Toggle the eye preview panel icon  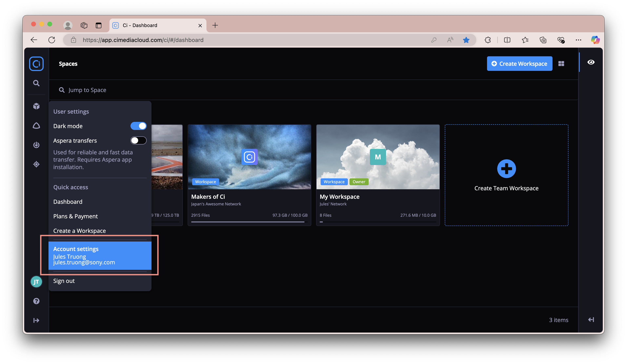[x=591, y=62]
